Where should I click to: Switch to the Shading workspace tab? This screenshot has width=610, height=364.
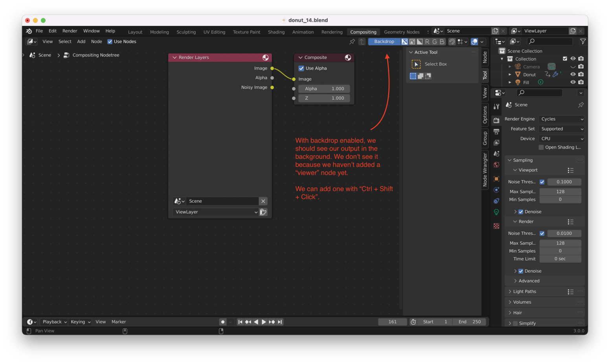[x=276, y=32]
